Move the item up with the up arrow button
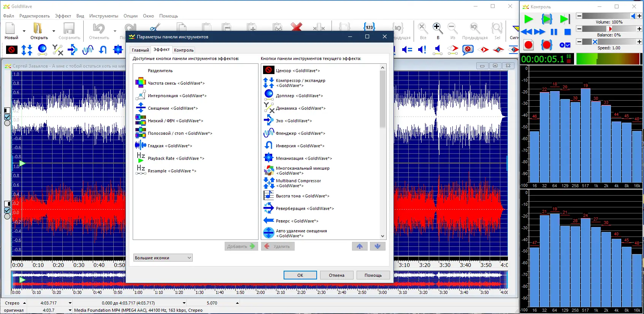644x314 pixels. (x=360, y=246)
